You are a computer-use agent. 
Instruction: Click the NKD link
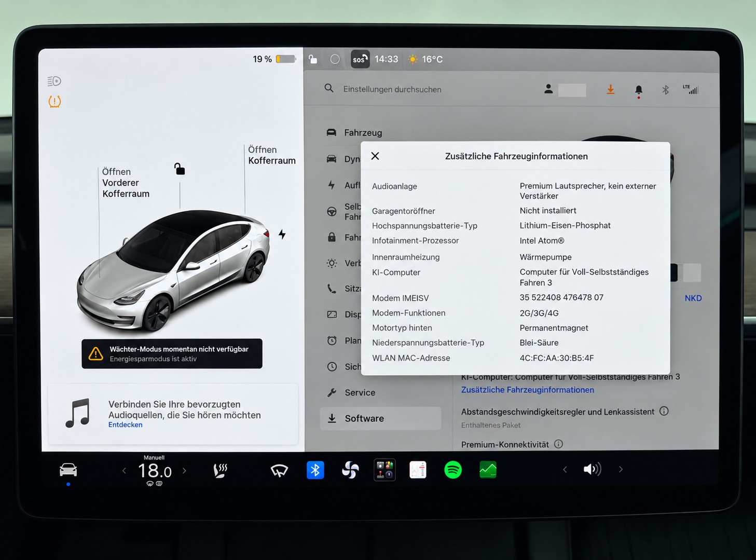click(693, 298)
